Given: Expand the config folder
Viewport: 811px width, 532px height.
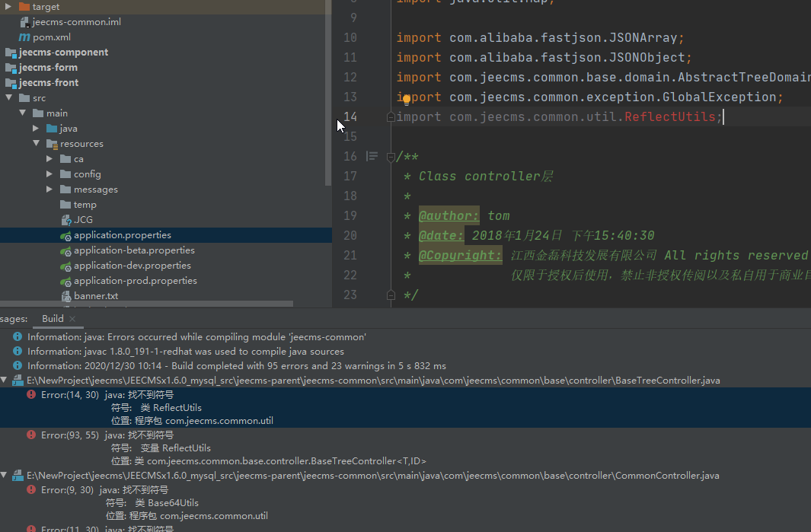Looking at the screenshot, I should [49, 174].
